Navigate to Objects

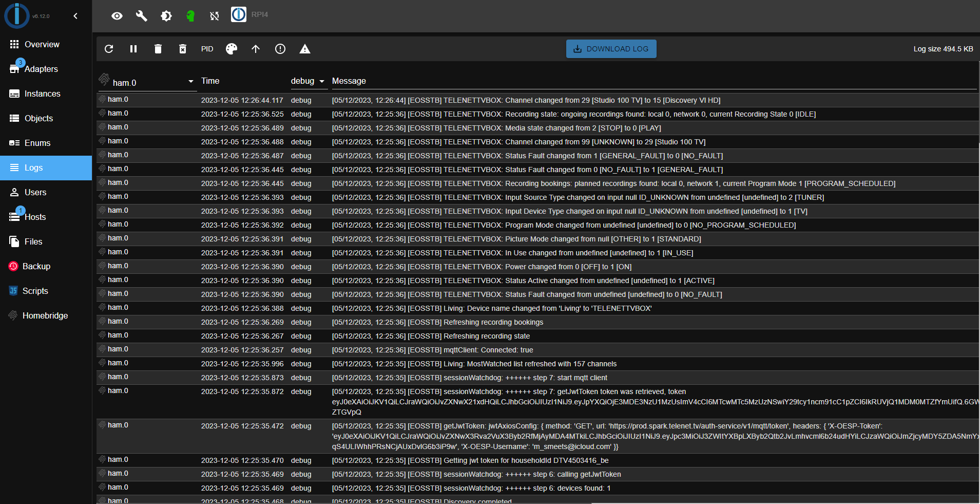pyautogui.click(x=46, y=118)
